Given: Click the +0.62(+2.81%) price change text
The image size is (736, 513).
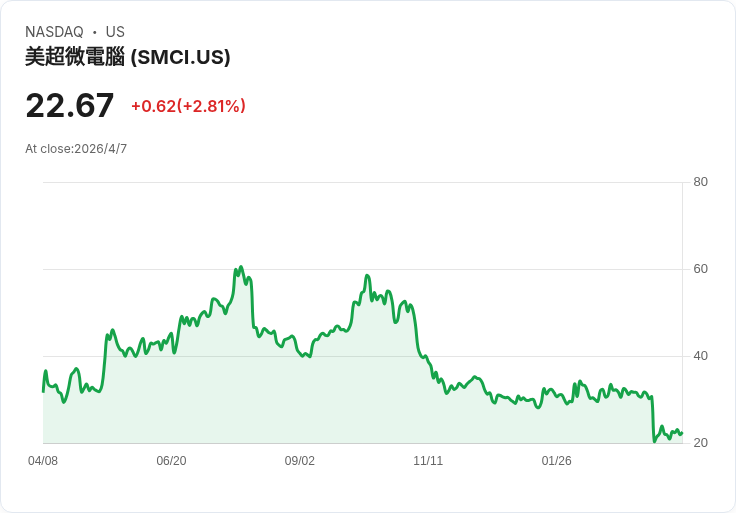Looking at the screenshot, I should (188, 106).
